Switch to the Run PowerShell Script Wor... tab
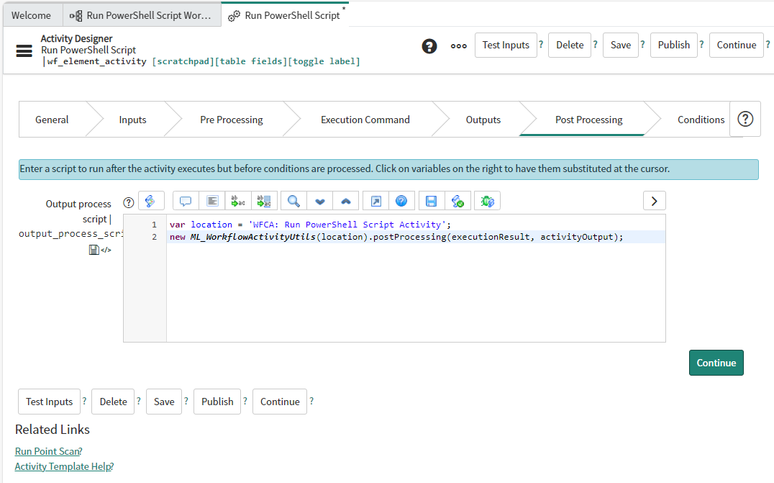Viewport: 774px width, 483px height. (142, 15)
